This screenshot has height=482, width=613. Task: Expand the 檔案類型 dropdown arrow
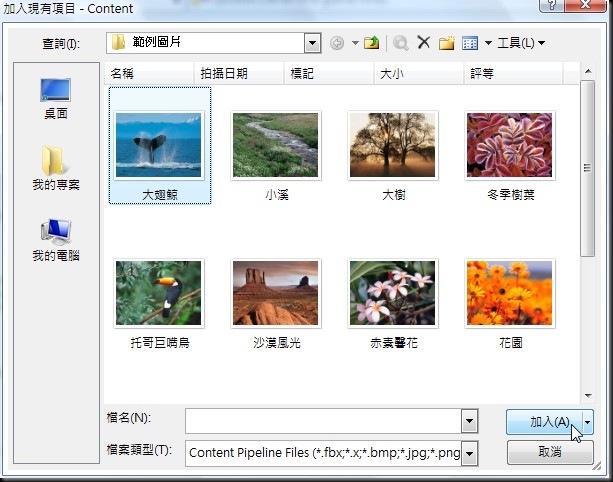pos(470,453)
